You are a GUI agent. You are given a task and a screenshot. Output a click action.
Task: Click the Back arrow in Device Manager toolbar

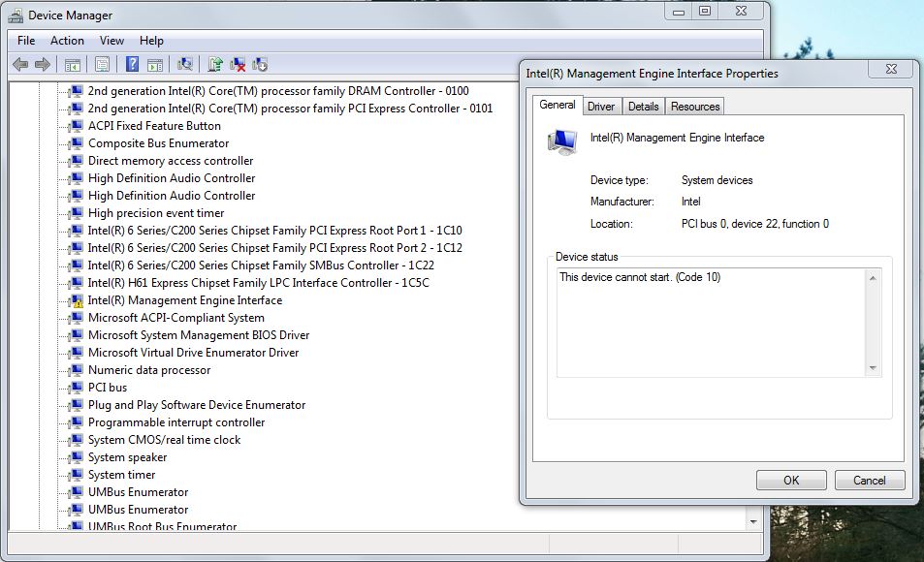pos(20,65)
